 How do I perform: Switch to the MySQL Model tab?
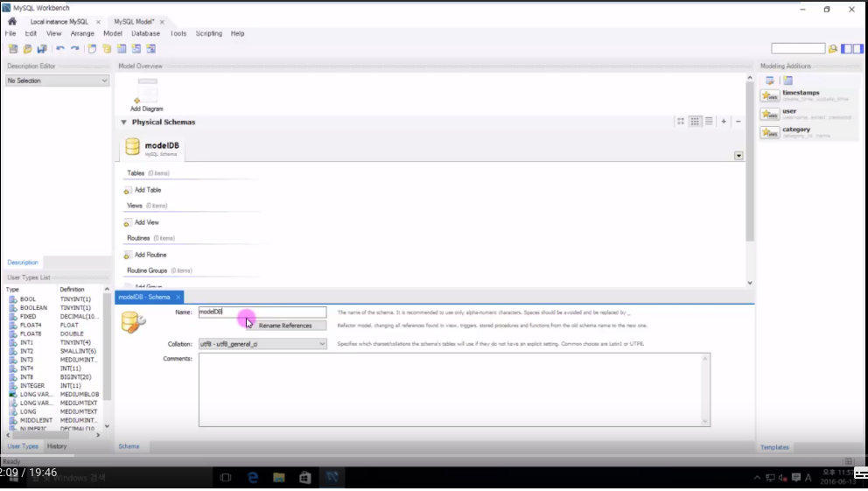(x=134, y=22)
